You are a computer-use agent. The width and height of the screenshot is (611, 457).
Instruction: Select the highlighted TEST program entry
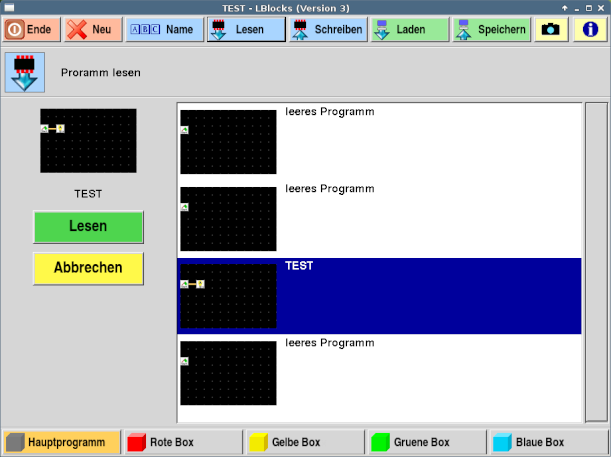coord(379,295)
